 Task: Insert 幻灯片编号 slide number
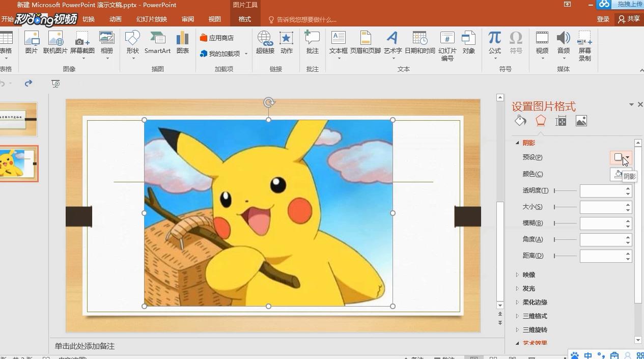447,46
